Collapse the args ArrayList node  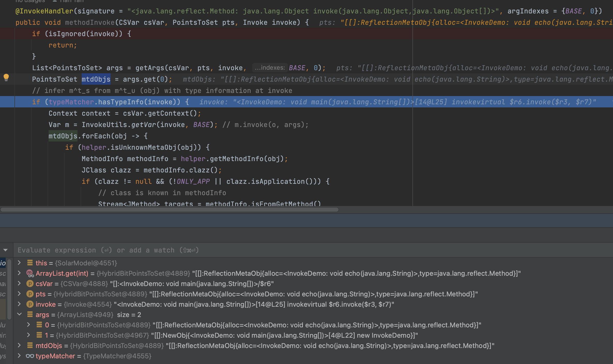[19, 314]
